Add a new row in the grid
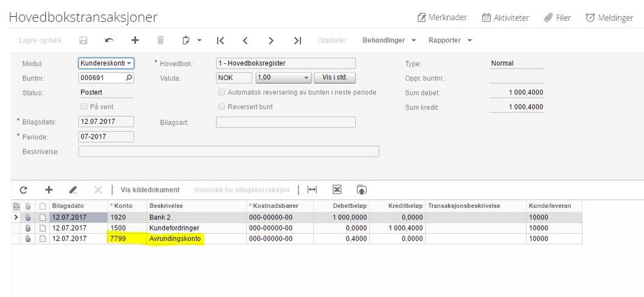 click(49, 190)
